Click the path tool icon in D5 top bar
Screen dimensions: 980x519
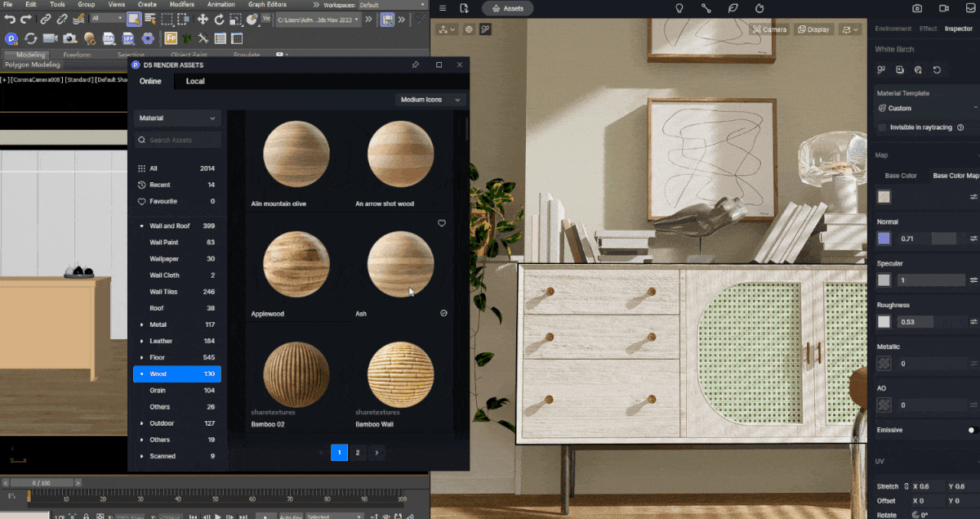coord(706,8)
